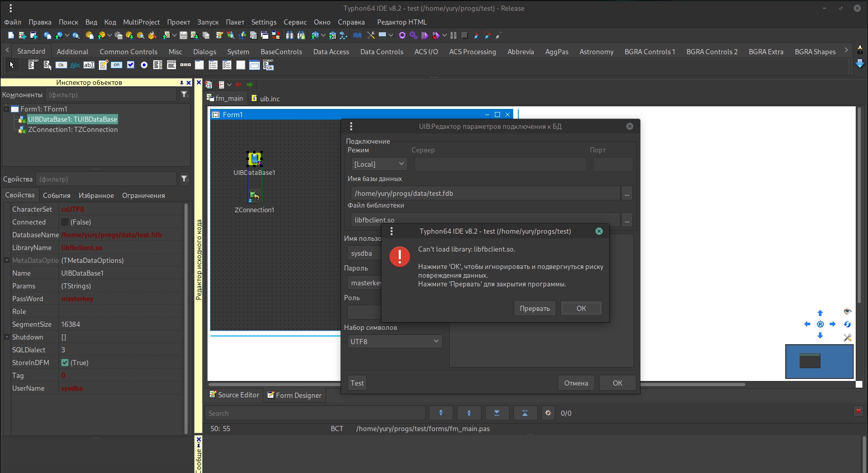Click the blue minimap preview thumbnail
This screenshot has width=868, height=473.
coord(819,362)
